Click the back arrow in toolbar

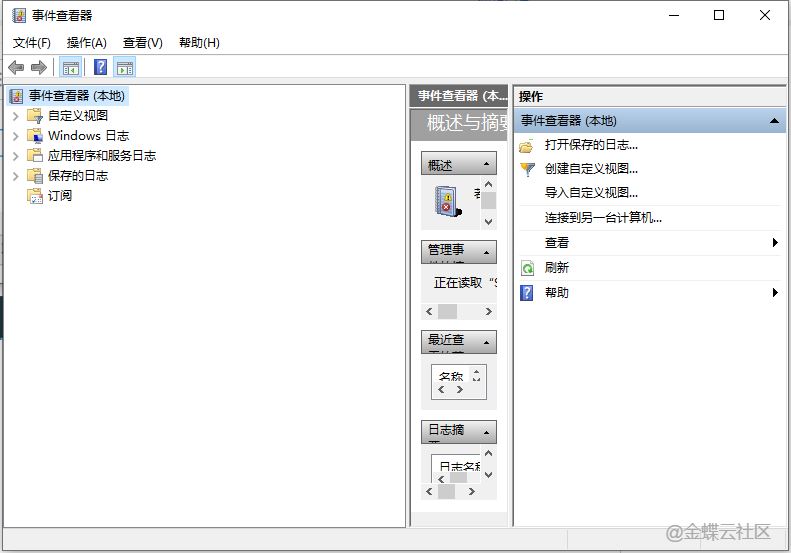(x=16, y=68)
